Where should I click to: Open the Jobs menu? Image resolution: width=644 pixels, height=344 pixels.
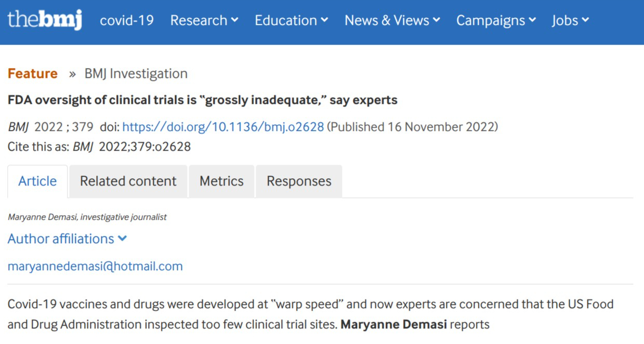click(x=570, y=20)
